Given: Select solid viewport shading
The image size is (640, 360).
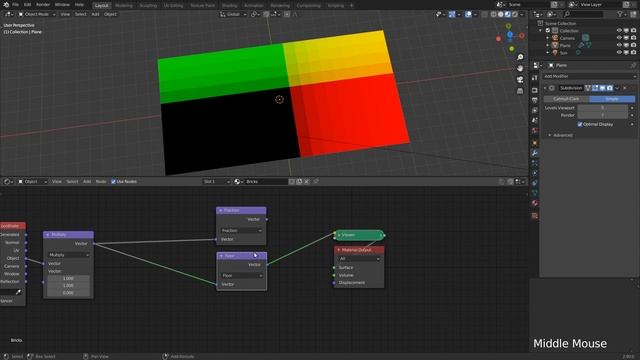Looking at the screenshot, I should pyautogui.click(x=501, y=14).
